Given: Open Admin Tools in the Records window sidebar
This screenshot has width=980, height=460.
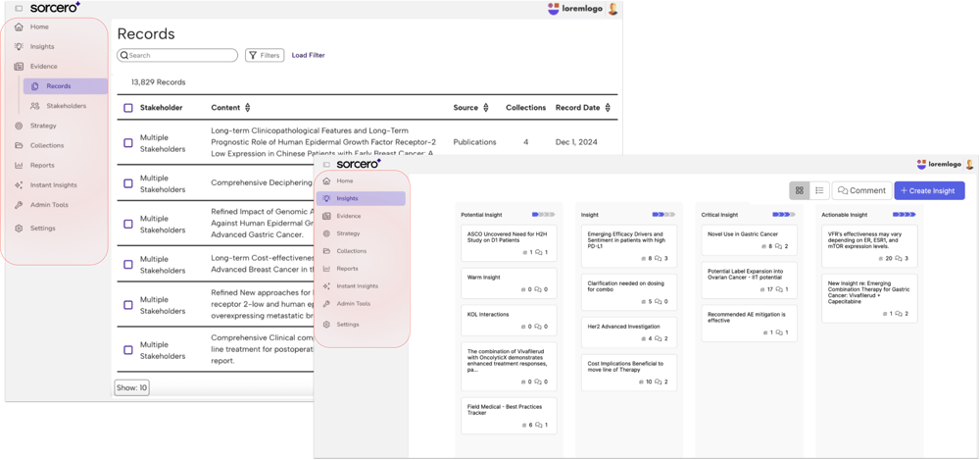Looking at the screenshot, I should [48, 205].
